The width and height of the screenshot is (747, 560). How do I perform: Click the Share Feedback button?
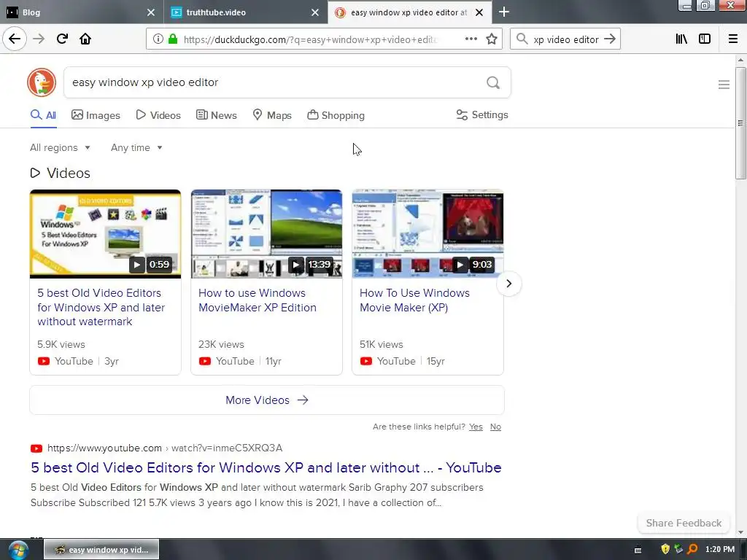pyautogui.click(x=684, y=523)
